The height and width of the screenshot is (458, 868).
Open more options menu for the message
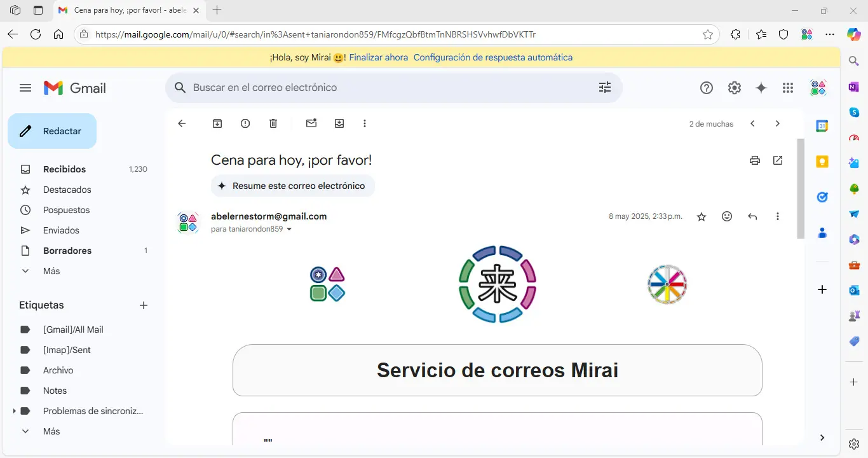click(x=777, y=216)
